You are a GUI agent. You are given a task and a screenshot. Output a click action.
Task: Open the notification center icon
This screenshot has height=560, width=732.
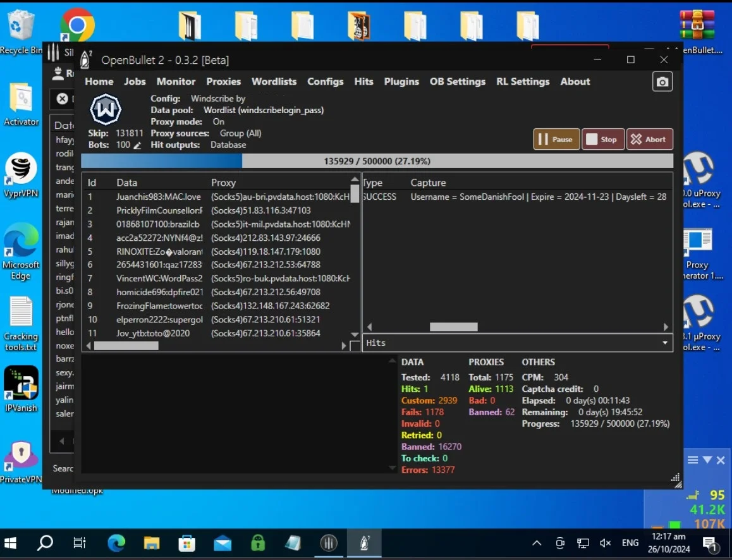point(710,544)
